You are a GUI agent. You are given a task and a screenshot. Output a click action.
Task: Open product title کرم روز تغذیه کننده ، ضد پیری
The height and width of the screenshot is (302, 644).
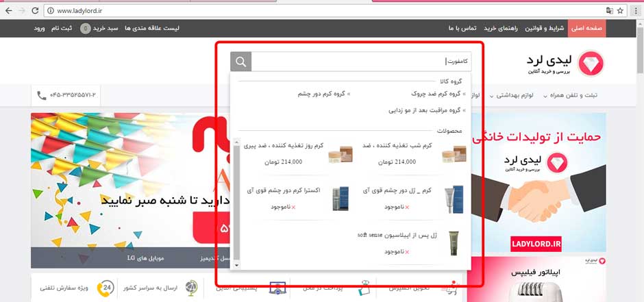(284, 146)
